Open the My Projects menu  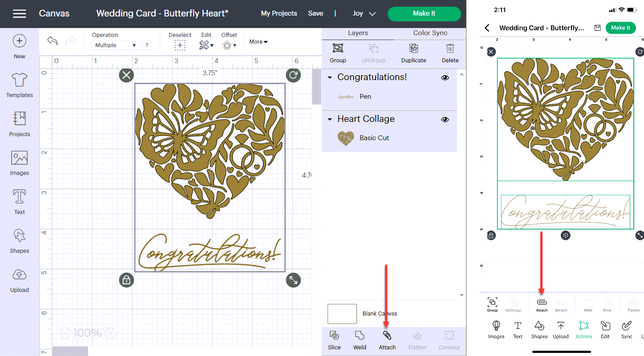pos(279,13)
